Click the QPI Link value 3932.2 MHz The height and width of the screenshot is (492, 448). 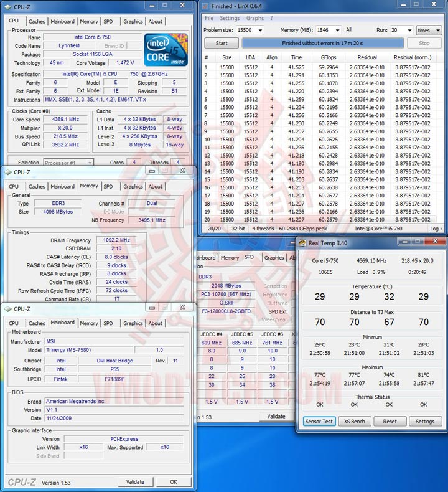(x=65, y=144)
